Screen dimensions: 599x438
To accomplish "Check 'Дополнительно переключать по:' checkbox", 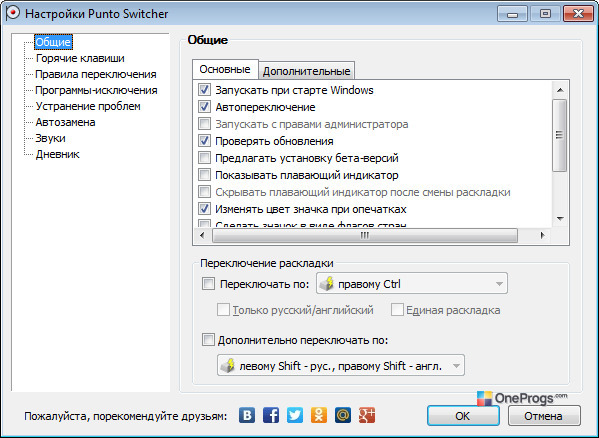I will pyautogui.click(x=208, y=340).
